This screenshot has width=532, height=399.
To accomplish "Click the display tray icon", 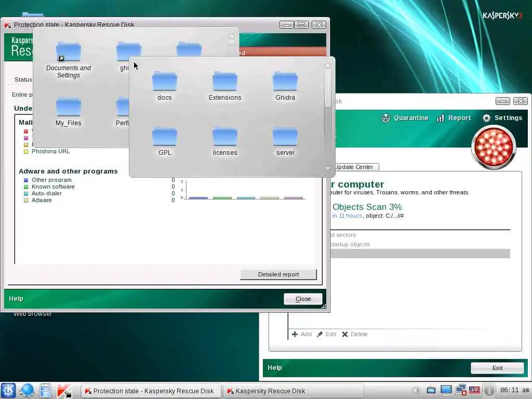I will pyautogui.click(x=446, y=391).
